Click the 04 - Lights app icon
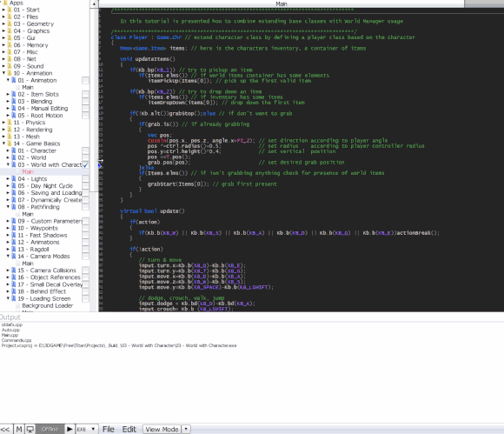This screenshot has width=504, height=434. [14, 178]
